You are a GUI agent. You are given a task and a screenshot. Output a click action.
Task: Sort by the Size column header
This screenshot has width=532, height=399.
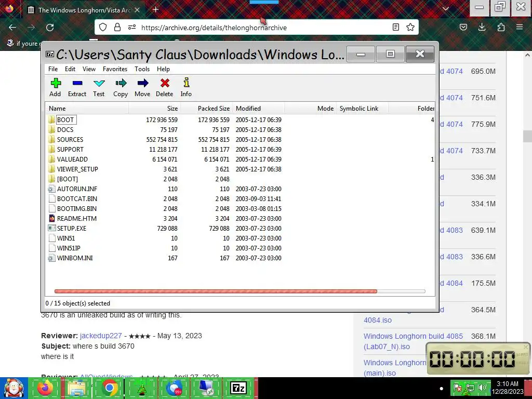pos(154,109)
